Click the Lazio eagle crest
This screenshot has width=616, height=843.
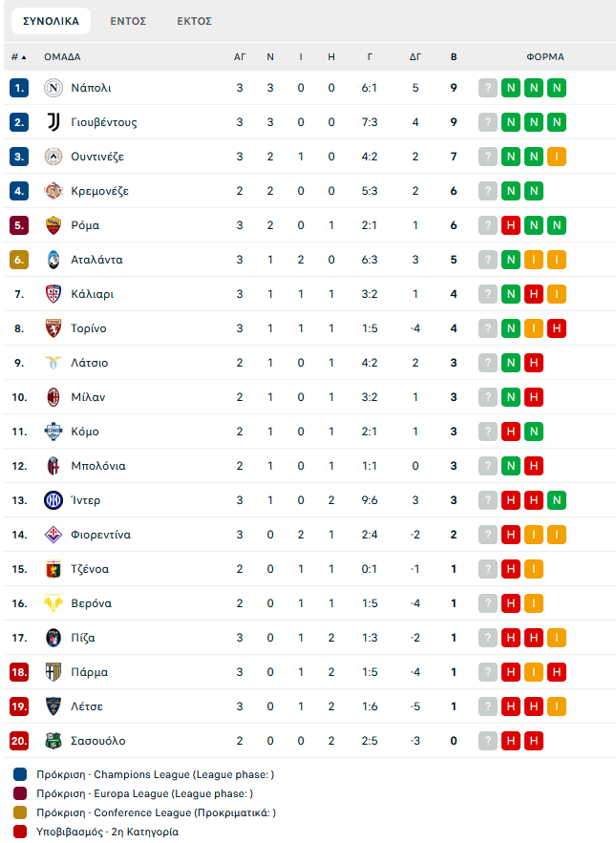[53, 363]
